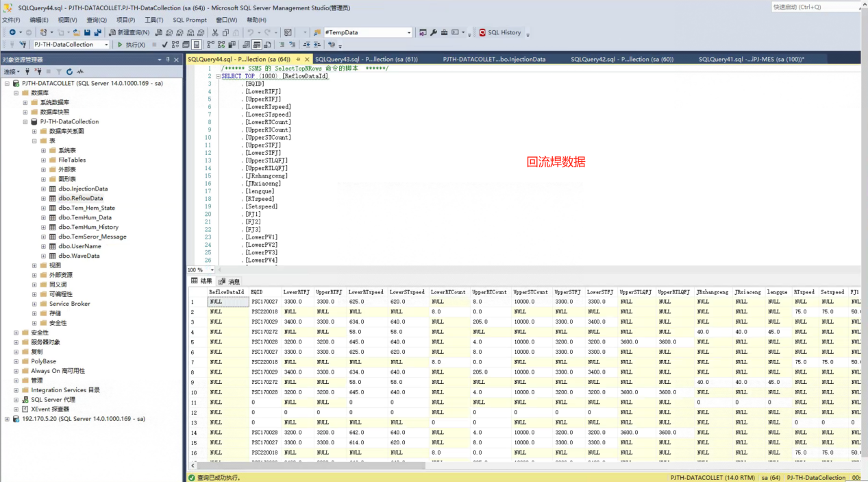Click the 执行 (Execute) query button

tap(132, 45)
